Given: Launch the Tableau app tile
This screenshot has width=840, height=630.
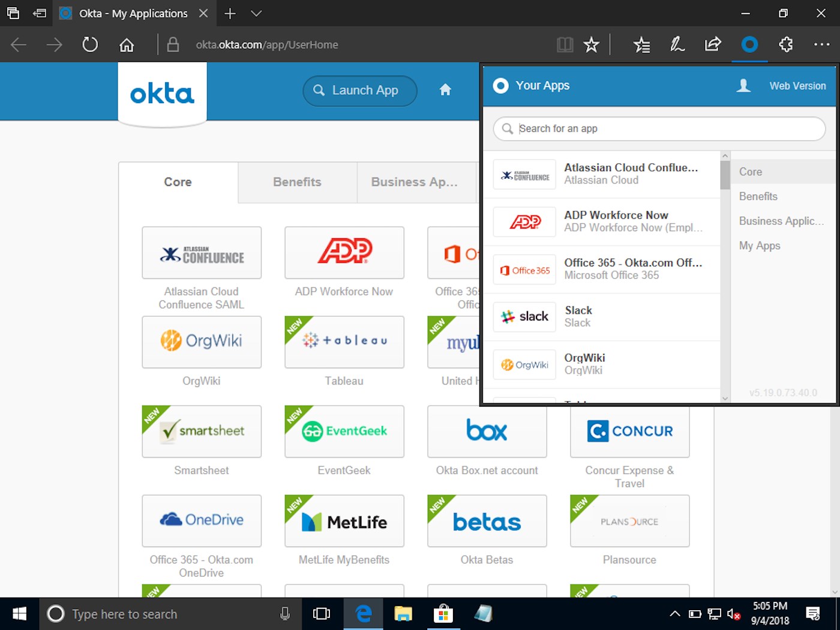Looking at the screenshot, I should 344,342.
